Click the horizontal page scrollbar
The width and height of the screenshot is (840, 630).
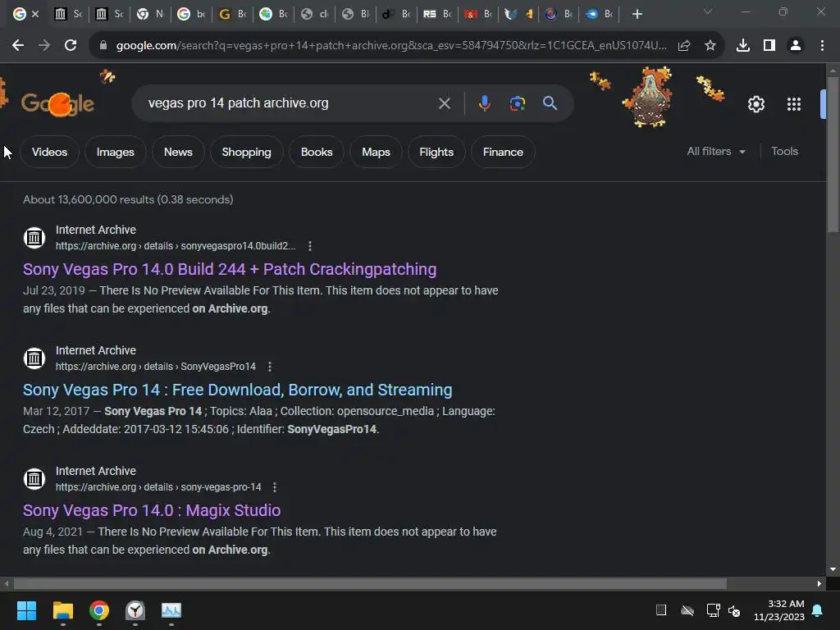click(370, 583)
